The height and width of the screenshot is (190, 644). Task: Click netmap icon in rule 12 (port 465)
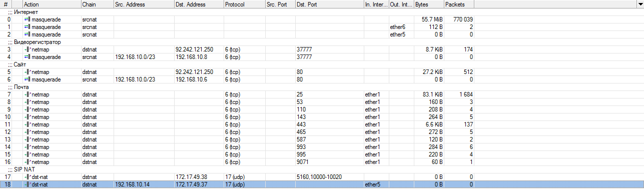click(28, 132)
